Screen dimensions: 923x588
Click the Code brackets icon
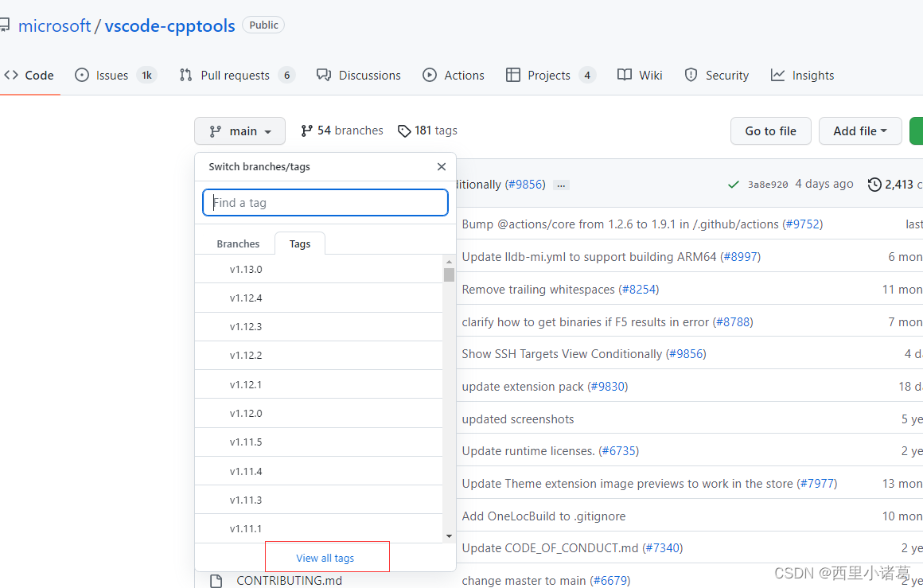(x=11, y=76)
